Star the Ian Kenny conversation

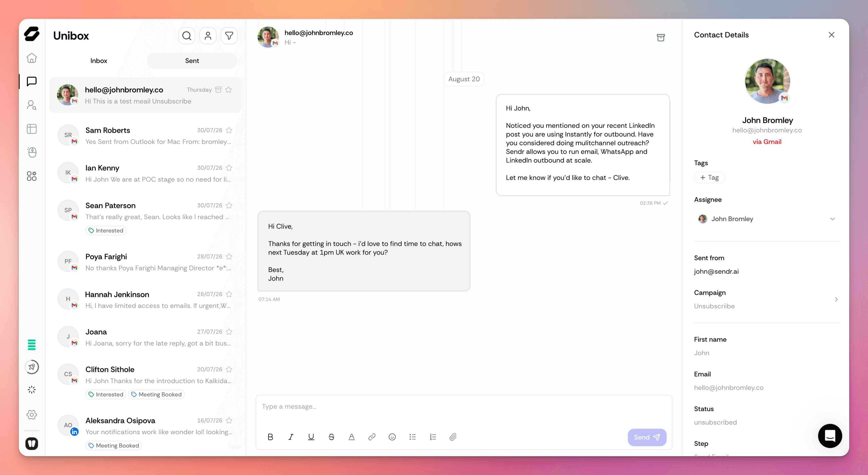(229, 168)
